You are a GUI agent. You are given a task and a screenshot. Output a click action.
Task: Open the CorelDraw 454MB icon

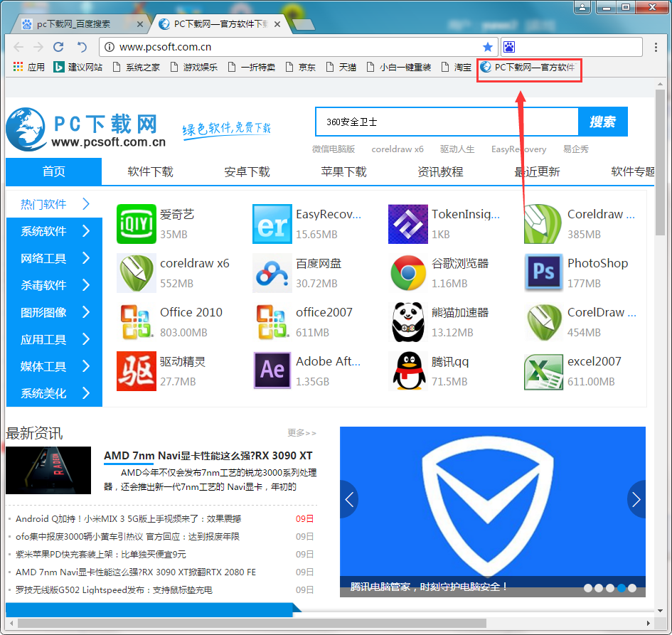(x=543, y=322)
